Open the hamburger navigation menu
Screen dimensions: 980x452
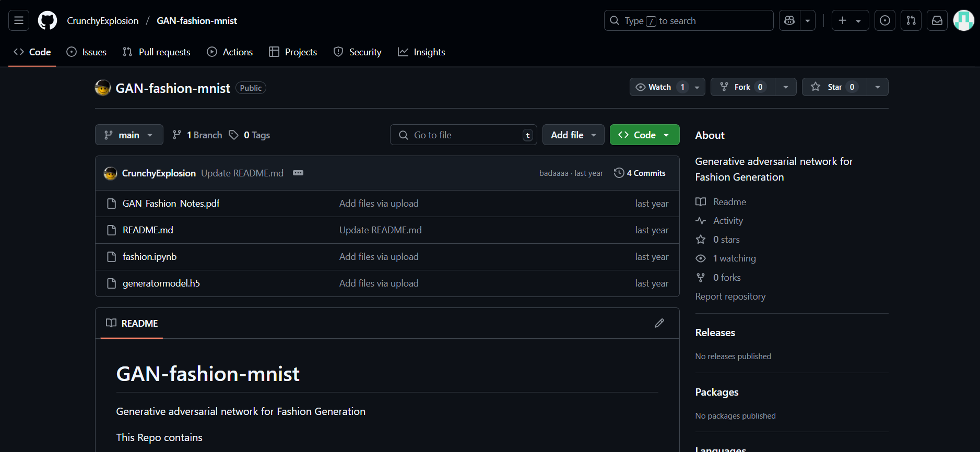[19, 21]
